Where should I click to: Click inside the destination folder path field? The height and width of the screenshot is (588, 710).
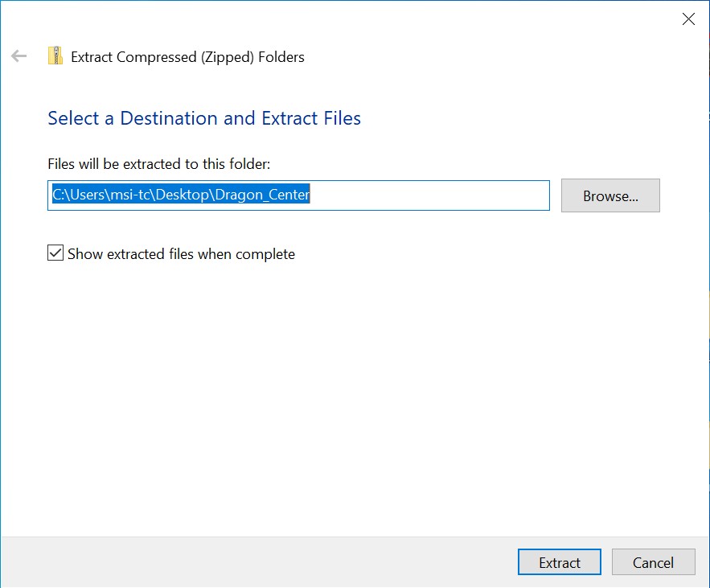(x=298, y=195)
